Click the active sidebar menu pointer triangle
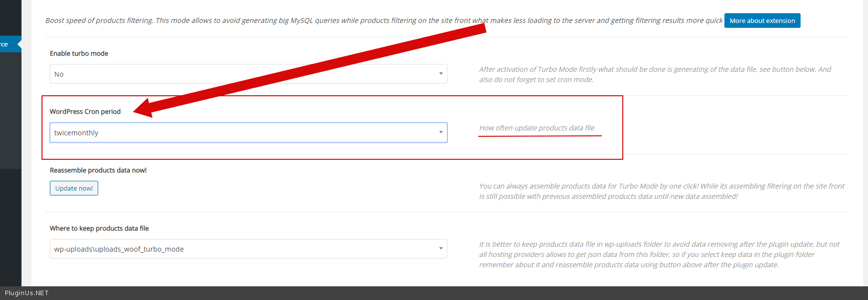The image size is (868, 300). [20, 44]
